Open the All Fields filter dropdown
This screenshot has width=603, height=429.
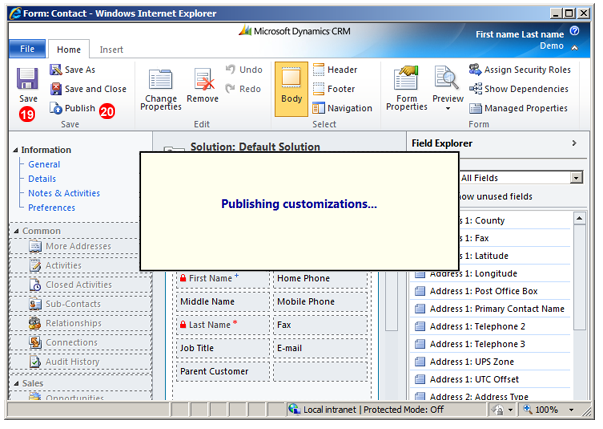(576, 177)
